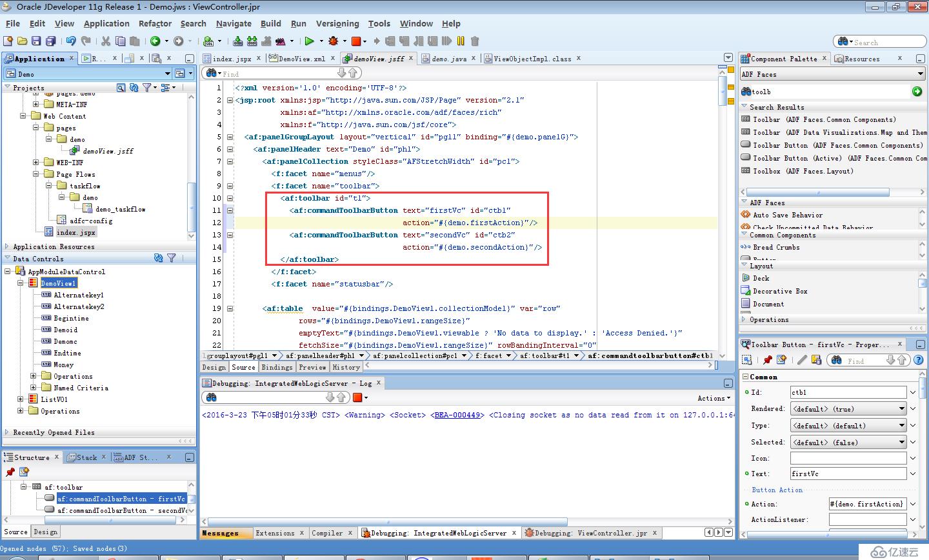Open the Resources palette tab
The height and width of the screenshot is (560, 929).
862,59
